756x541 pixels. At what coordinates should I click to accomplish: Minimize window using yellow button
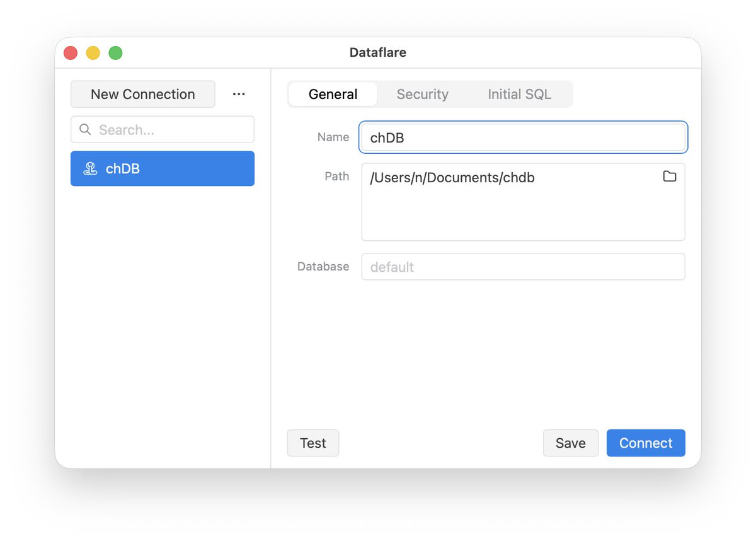93,53
